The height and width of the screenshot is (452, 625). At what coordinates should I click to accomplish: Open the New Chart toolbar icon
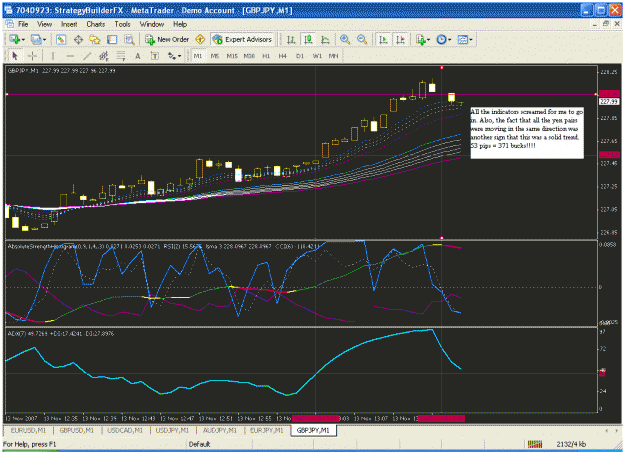pyautogui.click(x=15, y=39)
